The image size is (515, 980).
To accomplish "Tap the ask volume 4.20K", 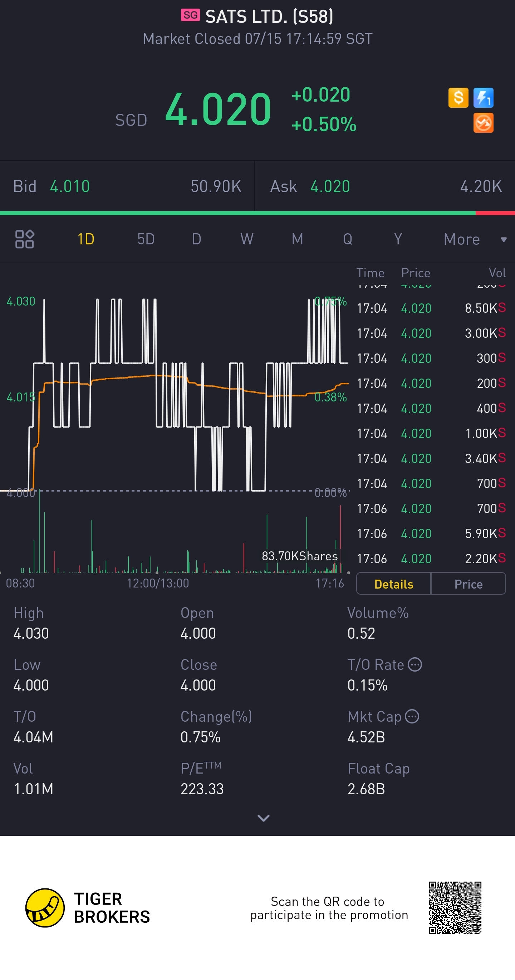I will tap(481, 186).
